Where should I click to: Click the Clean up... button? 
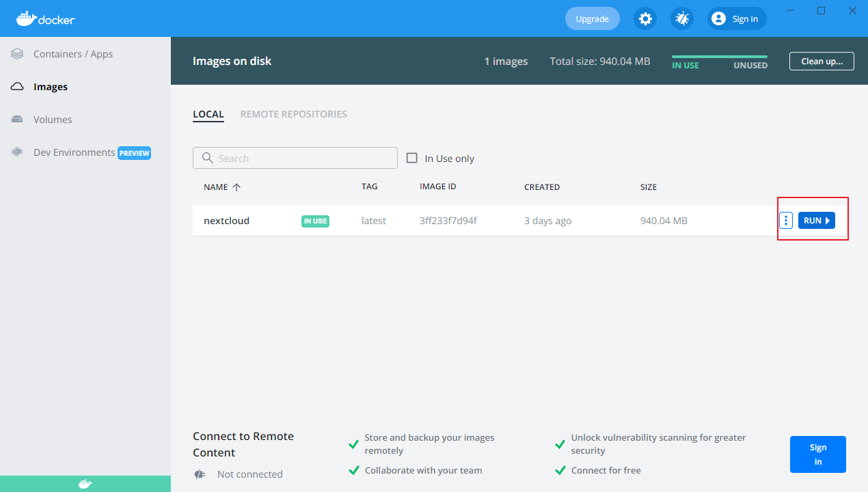822,61
